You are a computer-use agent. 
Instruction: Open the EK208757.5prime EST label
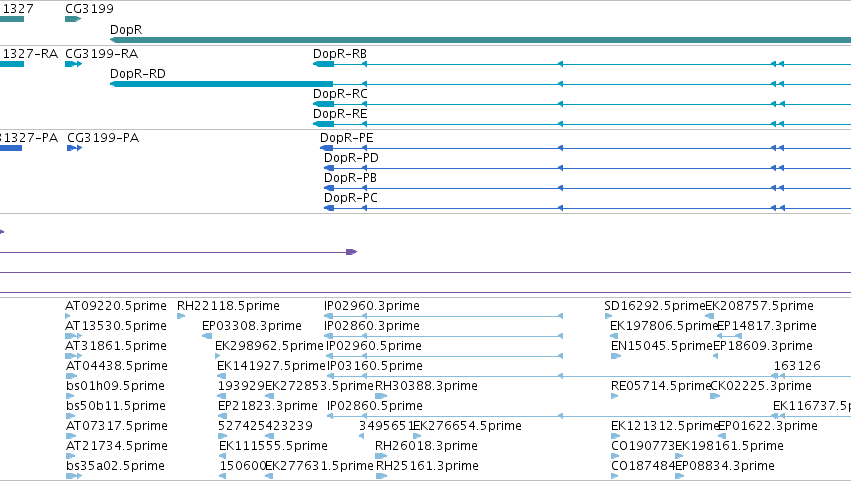(759, 306)
